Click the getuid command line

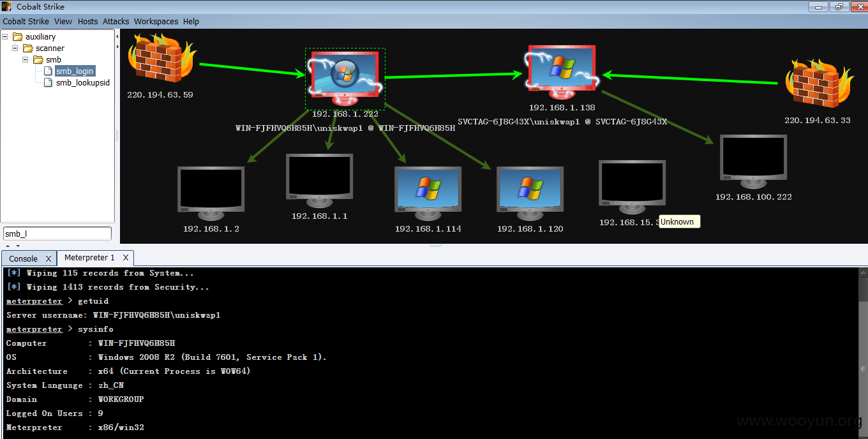[57, 301]
